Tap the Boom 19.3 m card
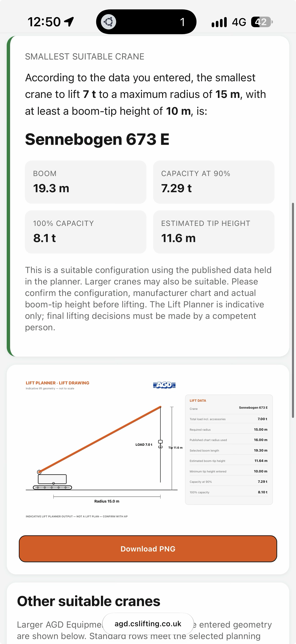Viewport: 296px width, 644px height. (86, 182)
